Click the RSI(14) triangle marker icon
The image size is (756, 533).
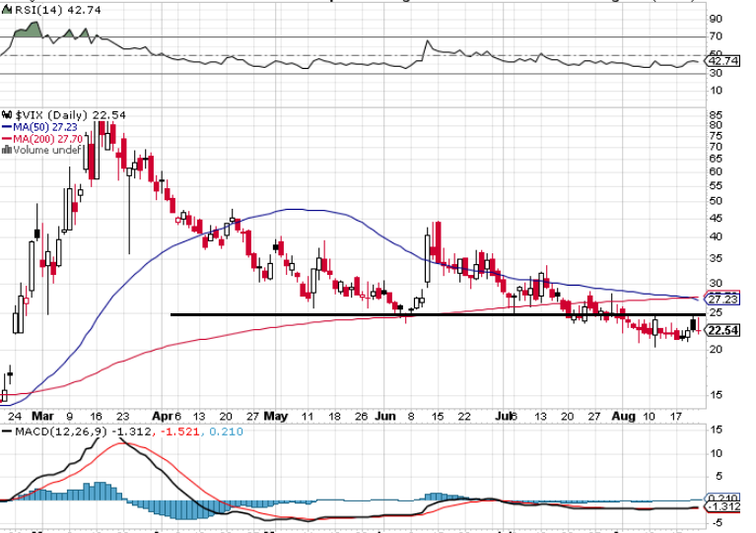pos(5,10)
